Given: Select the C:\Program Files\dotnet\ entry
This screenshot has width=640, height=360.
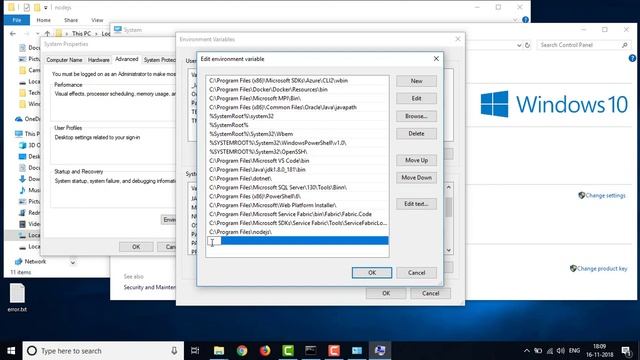Looking at the screenshot, I should pos(298,178).
